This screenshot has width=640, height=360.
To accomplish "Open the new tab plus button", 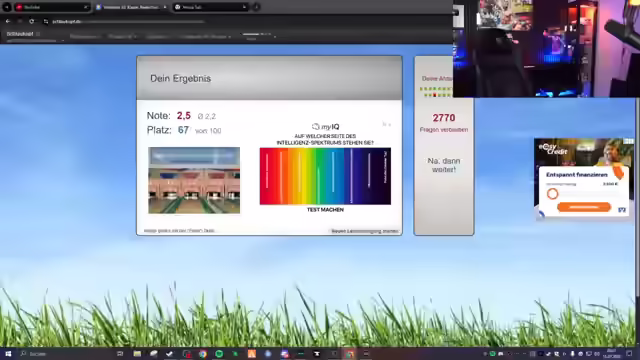I will pos(256,7).
